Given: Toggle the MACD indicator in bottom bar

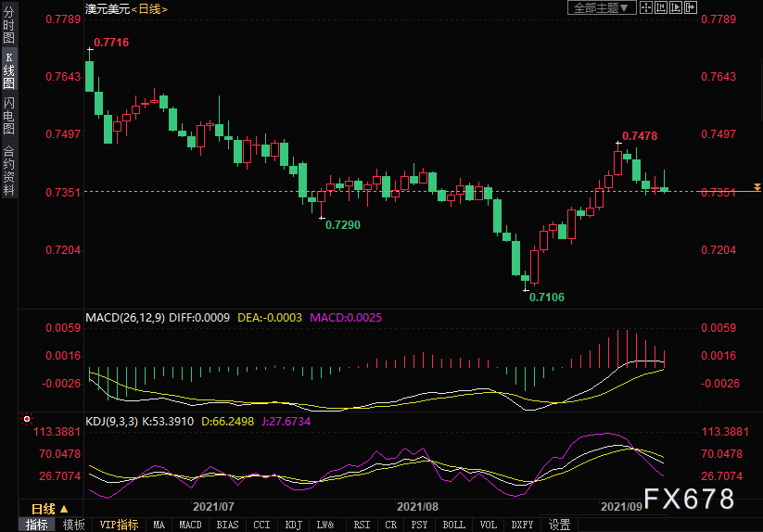Looking at the screenshot, I should click(190, 525).
